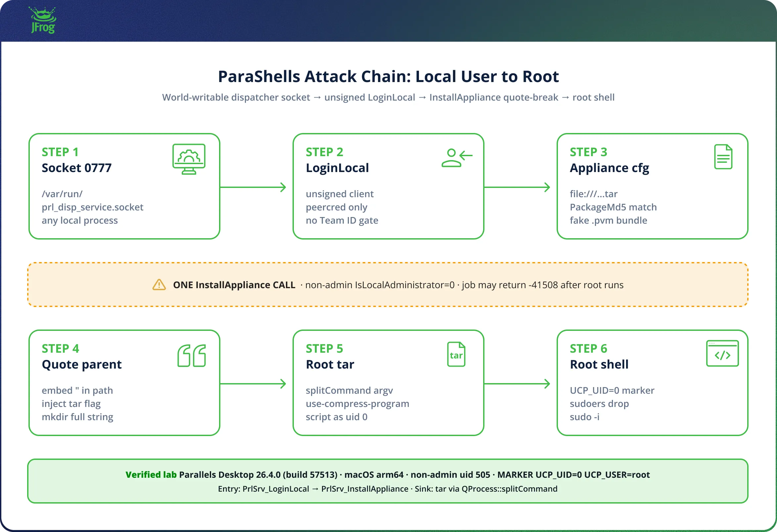Click the Quote parent heading
The height and width of the screenshot is (532, 777).
(x=82, y=365)
